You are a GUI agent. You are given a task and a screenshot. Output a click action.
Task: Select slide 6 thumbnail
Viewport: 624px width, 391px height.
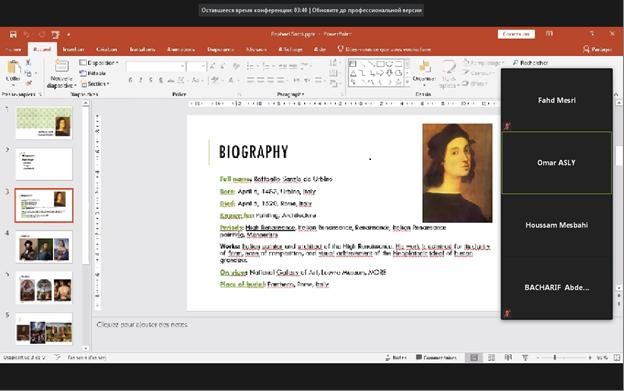(x=44, y=329)
